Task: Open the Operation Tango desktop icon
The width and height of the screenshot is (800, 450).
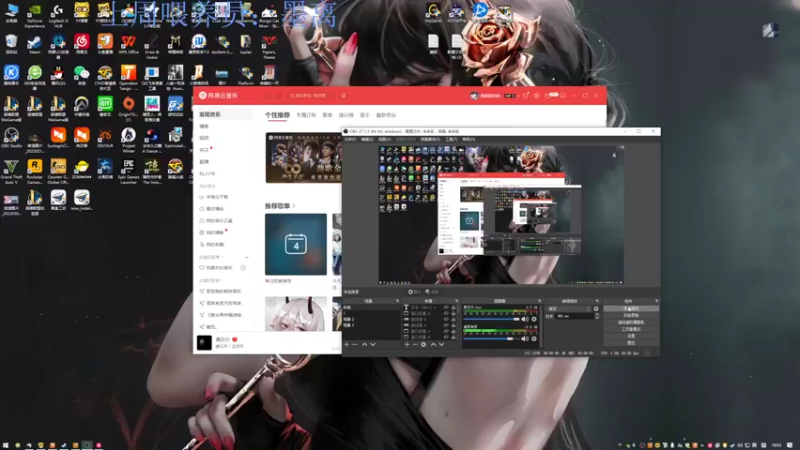Action: [x=129, y=77]
